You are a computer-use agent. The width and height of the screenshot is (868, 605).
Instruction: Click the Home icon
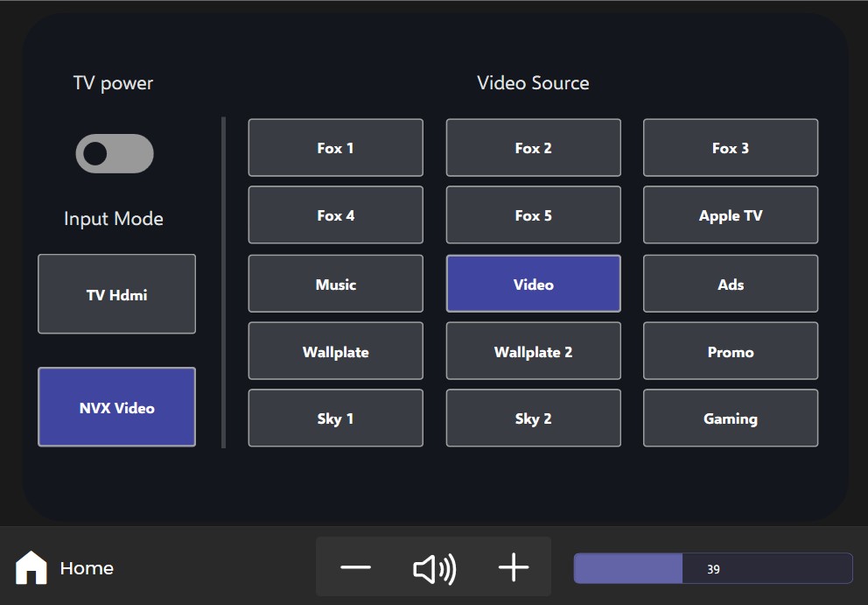(31, 567)
